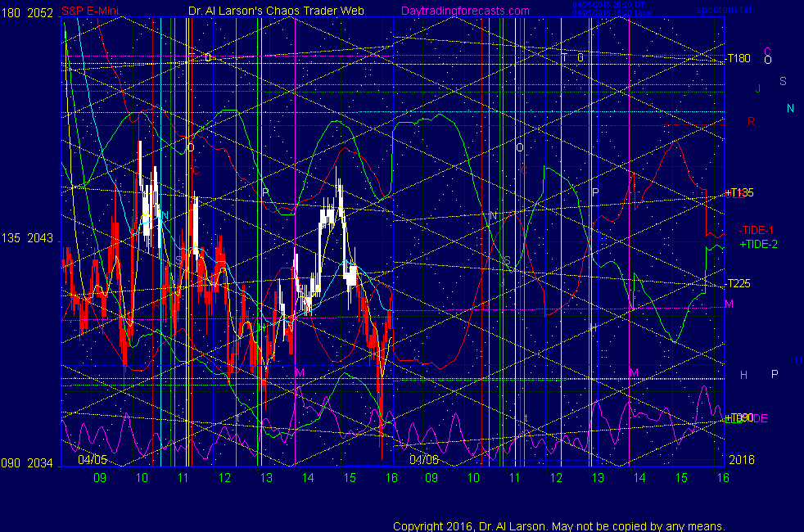Click the green 'H' planet label in right margin
Image resolution: width=804 pixels, height=532 pixels.
click(744, 375)
